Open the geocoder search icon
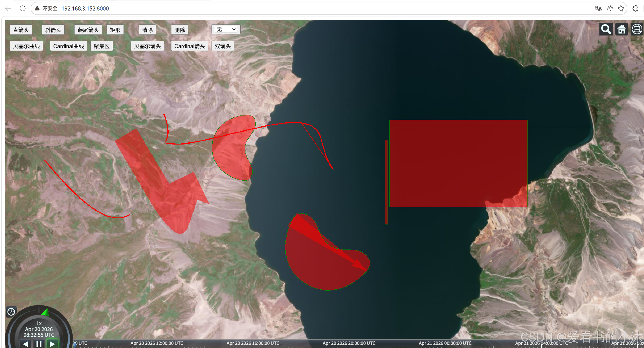This screenshot has width=644, height=348. pos(606,29)
